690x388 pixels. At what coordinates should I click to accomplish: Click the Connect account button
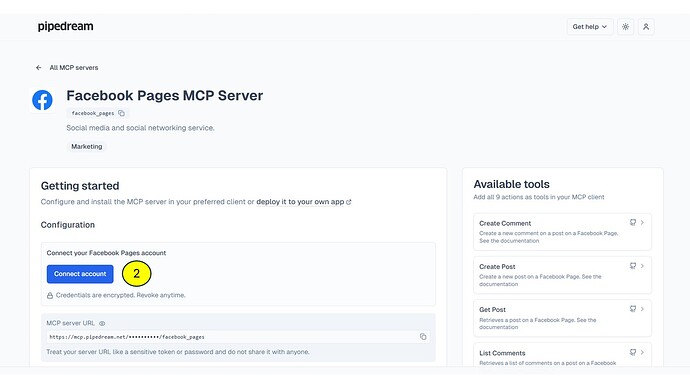pyautogui.click(x=80, y=274)
